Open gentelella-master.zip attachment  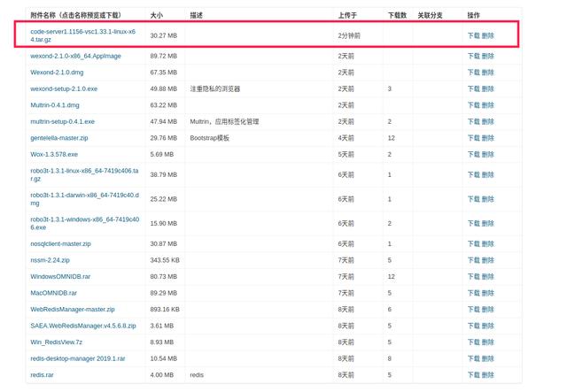59,138
